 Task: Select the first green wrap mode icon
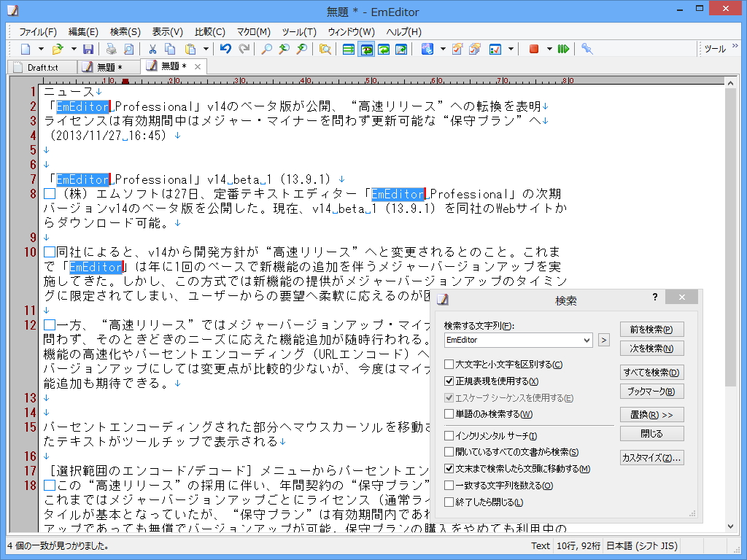[349, 49]
